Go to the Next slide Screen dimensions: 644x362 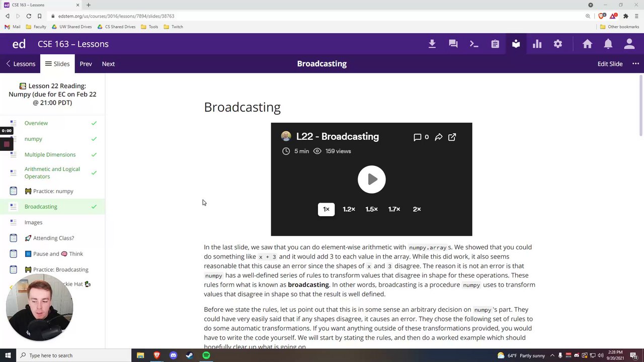[108, 64]
